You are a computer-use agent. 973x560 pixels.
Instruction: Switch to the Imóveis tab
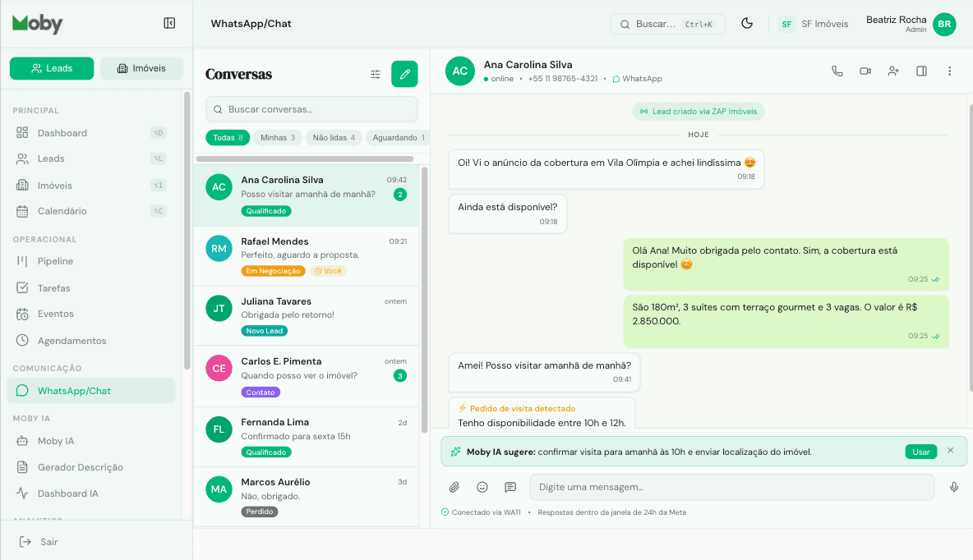(x=141, y=67)
